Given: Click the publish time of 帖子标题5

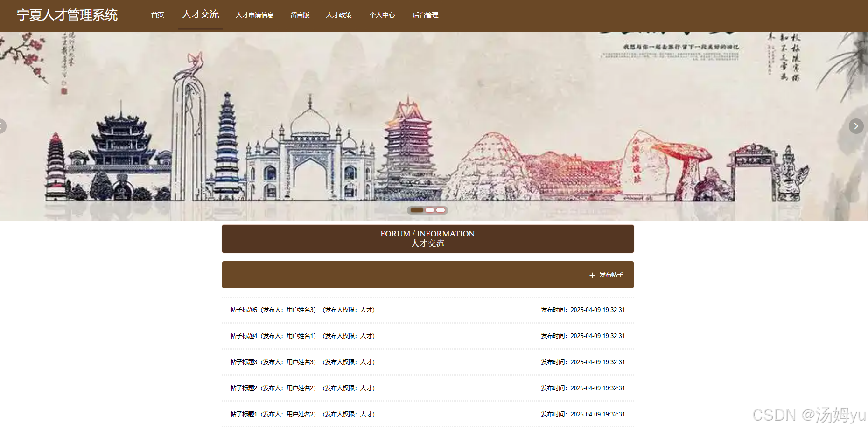Looking at the screenshot, I should (583, 310).
